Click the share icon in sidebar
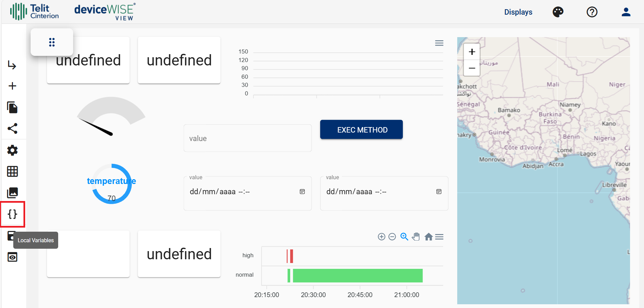 [x=13, y=128]
